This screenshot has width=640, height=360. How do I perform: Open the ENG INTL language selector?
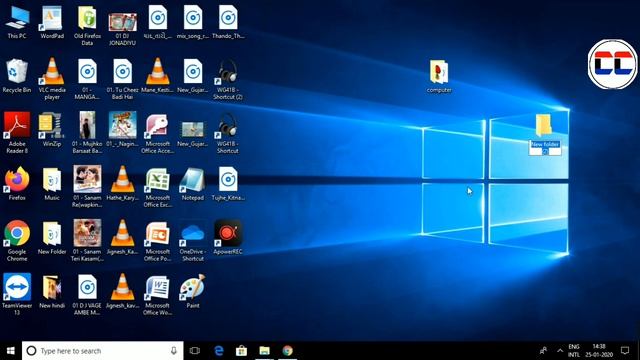click(574, 351)
